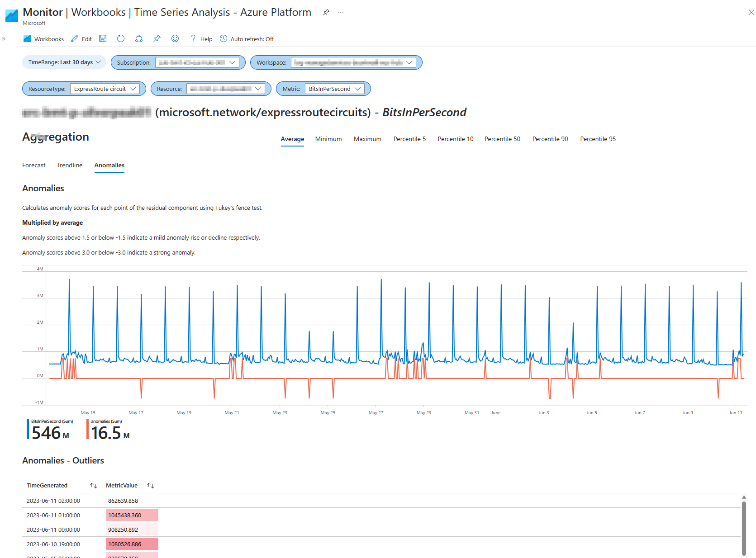The image size is (756, 558).
Task: Open TimeRange Last 30 days dropdown
Action: pos(64,62)
